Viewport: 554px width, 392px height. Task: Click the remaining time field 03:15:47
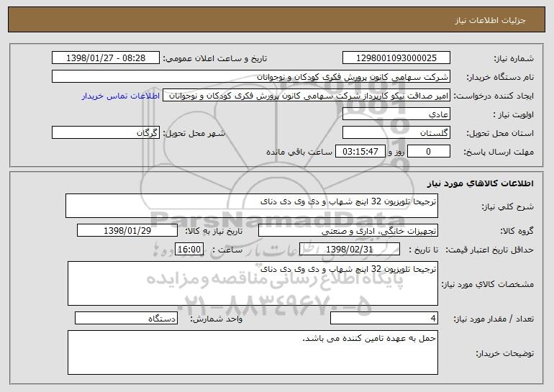360,151
